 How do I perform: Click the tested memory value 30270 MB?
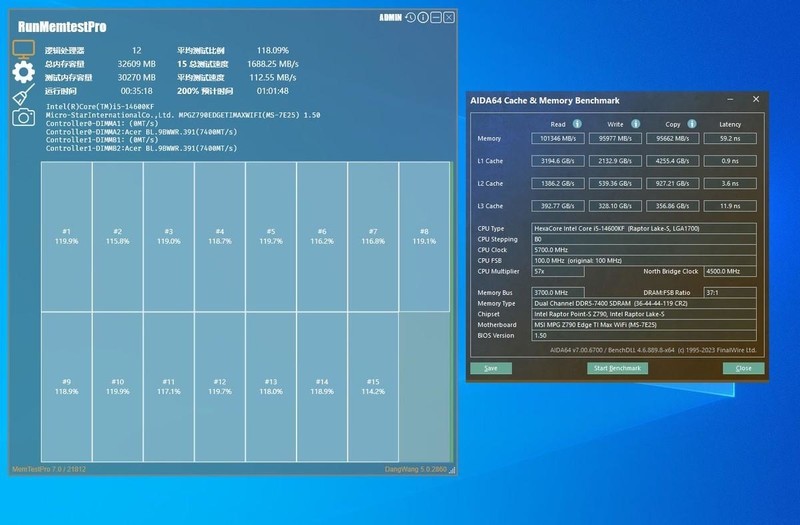(x=136, y=78)
